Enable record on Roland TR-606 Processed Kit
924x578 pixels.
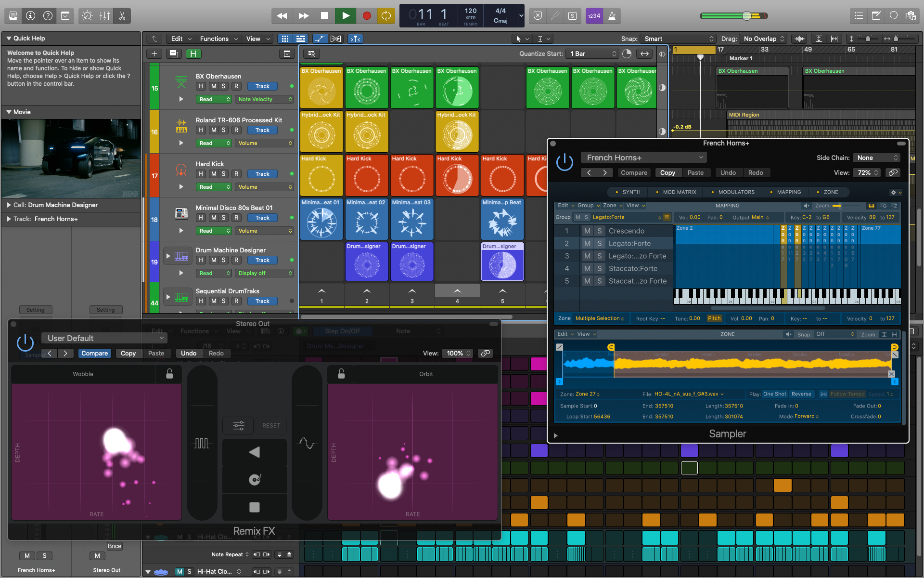[x=236, y=130]
